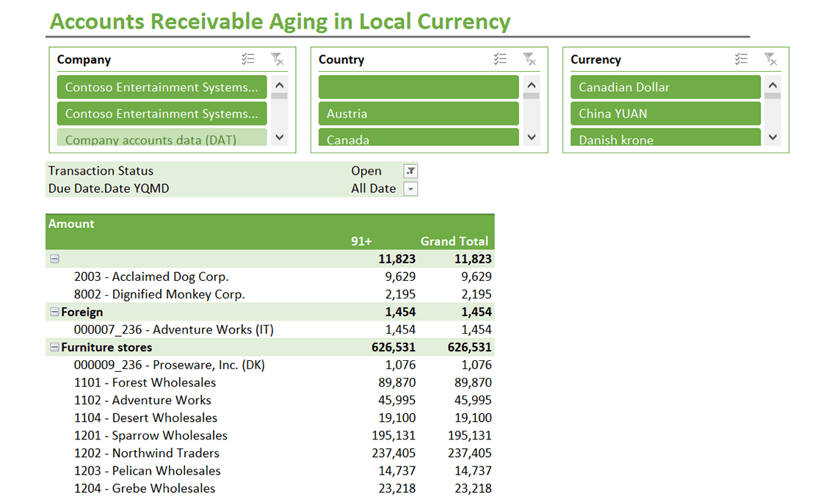
Task: Select row 1203 - Pelican Wholesales
Action: [x=269, y=470]
